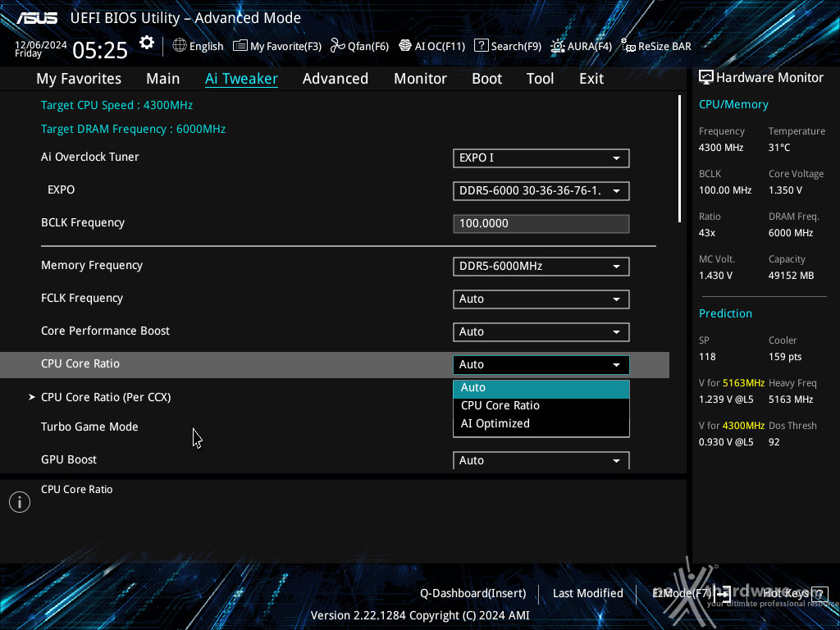840x630 pixels.
Task: Click the Target CPU Speed text
Action: click(116, 106)
